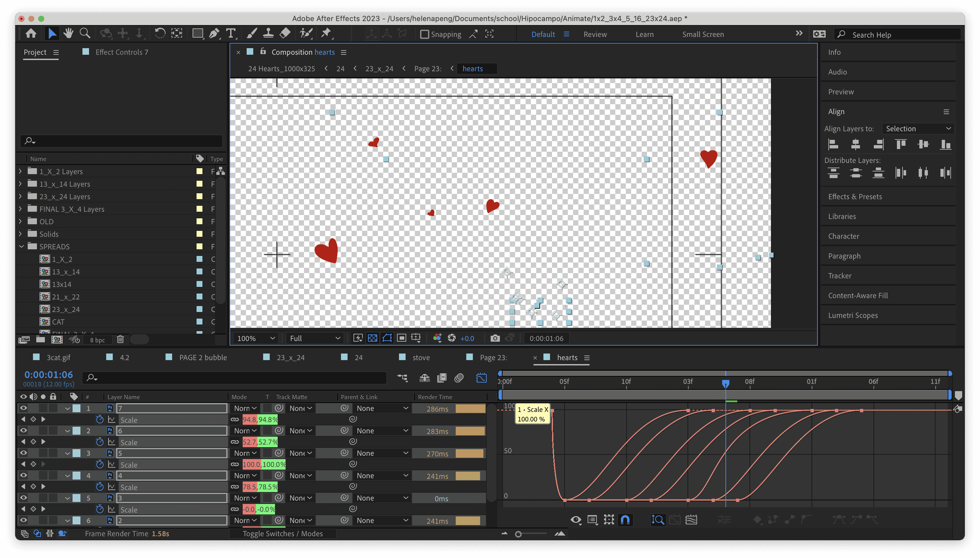Hide layer 1 named 7

click(x=23, y=408)
